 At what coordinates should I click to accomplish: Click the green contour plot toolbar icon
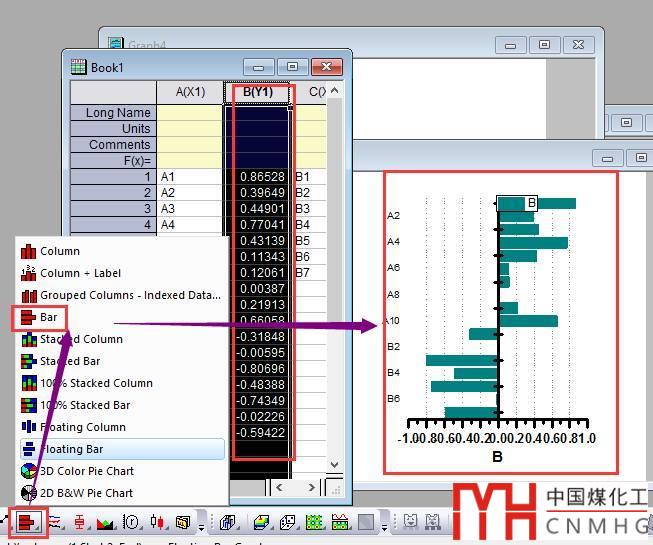[314, 522]
